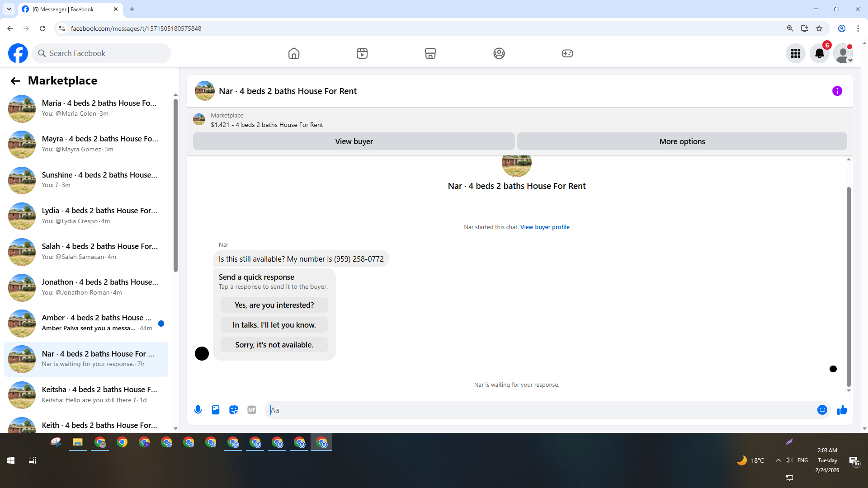Click the voice clip microphone icon
The image size is (868, 488).
[198, 410]
